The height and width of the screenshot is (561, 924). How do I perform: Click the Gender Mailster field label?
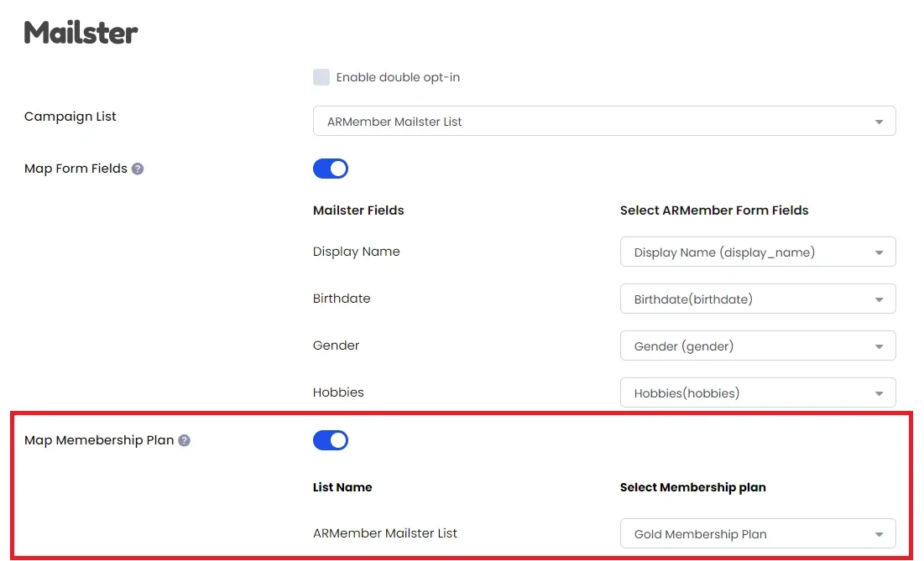[x=336, y=345]
